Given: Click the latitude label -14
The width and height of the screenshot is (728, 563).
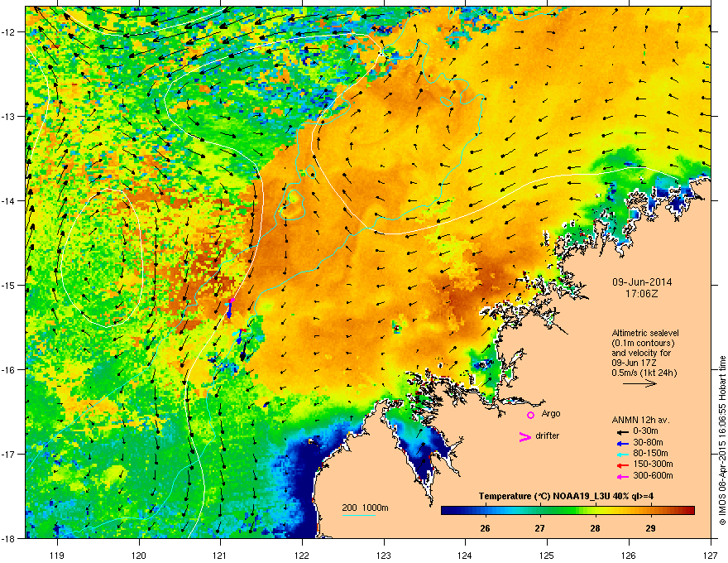Looking at the screenshot, I should pyautogui.click(x=8, y=200).
